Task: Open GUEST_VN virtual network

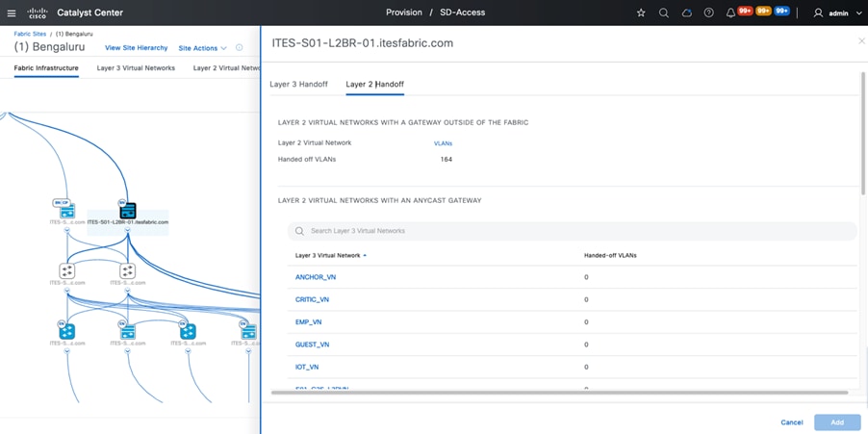Action: (x=312, y=345)
